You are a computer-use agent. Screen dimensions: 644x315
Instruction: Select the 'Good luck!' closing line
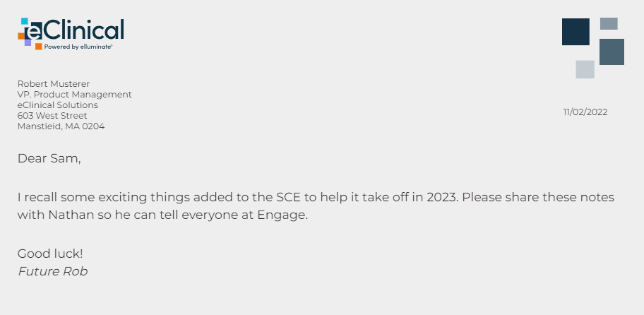tap(50, 253)
